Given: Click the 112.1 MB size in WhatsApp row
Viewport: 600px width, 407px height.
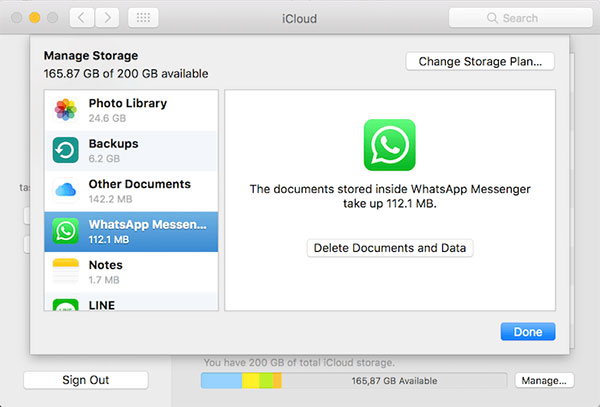Looking at the screenshot, I should coord(109,239).
